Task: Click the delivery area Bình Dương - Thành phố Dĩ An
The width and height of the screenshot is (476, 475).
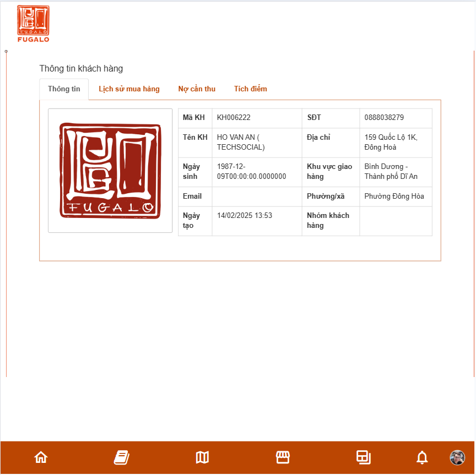Action: 391,171
